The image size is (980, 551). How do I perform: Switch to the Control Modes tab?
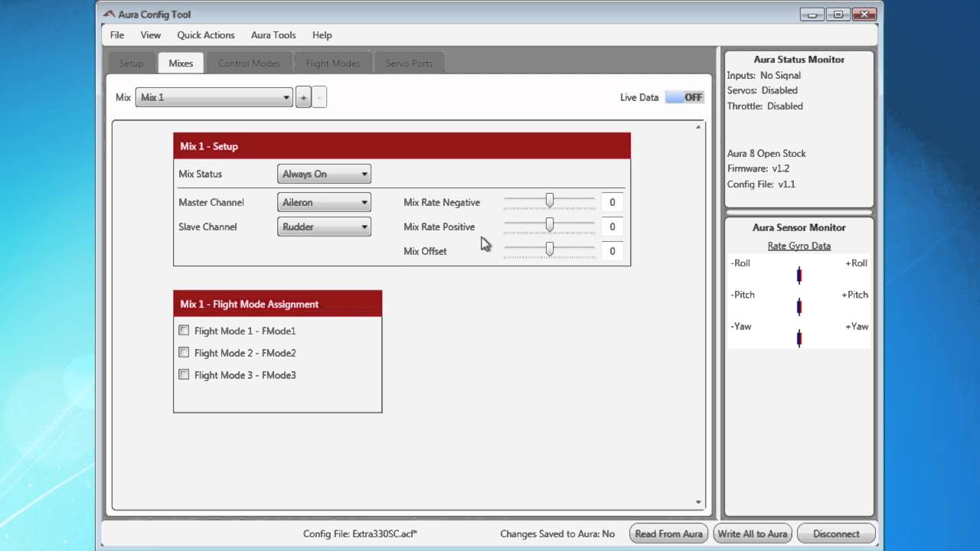(x=250, y=64)
